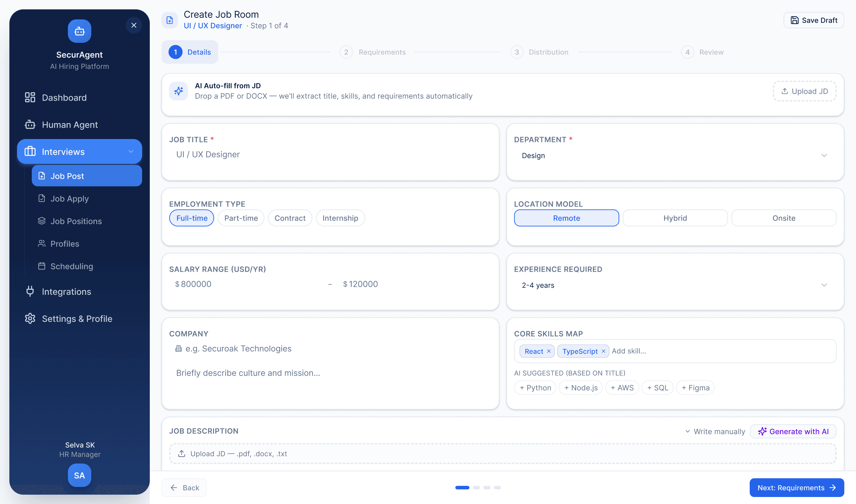This screenshot has height=504, width=856.
Task: Click the Profiles people icon
Action: pyautogui.click(x=42, y=244)
